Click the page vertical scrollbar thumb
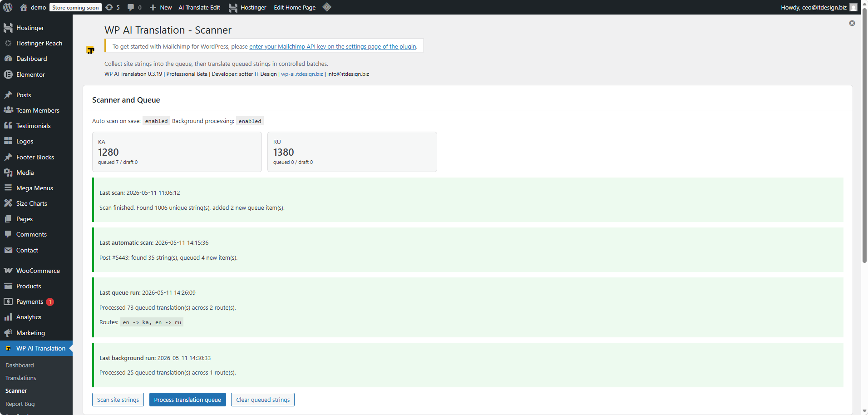 (864, 135)
